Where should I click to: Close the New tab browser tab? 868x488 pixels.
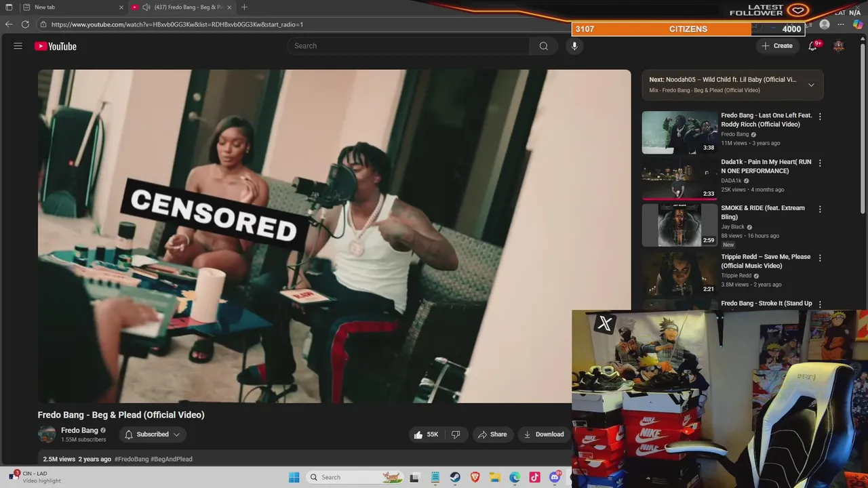121,7
